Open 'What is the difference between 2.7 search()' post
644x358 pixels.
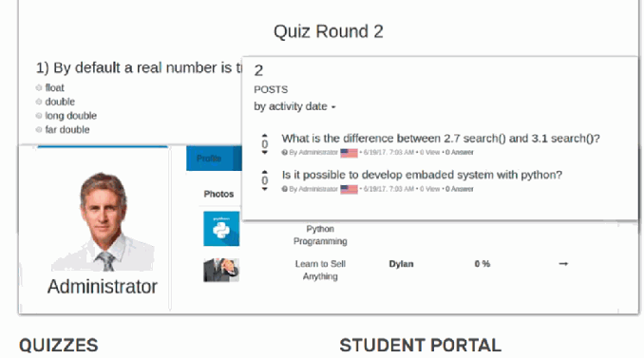(441, 139)
